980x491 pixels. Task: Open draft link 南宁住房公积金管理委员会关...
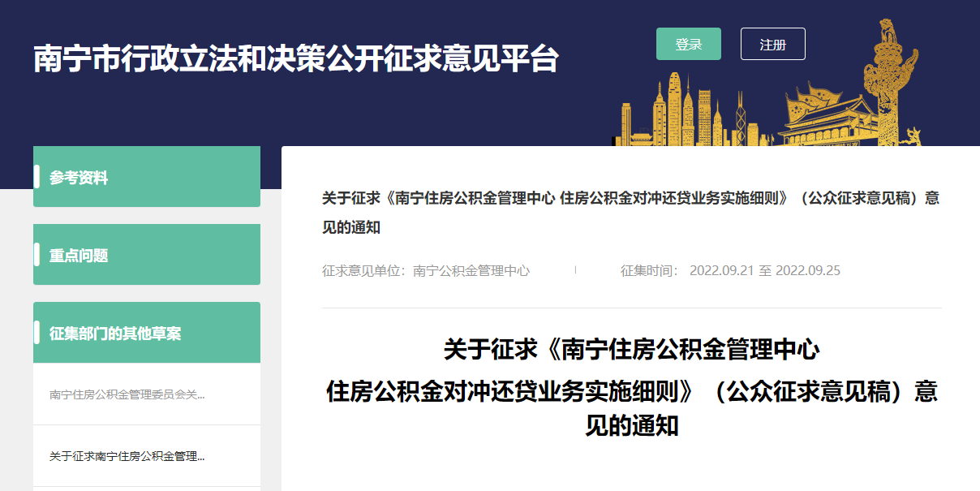tap(127, 395)
